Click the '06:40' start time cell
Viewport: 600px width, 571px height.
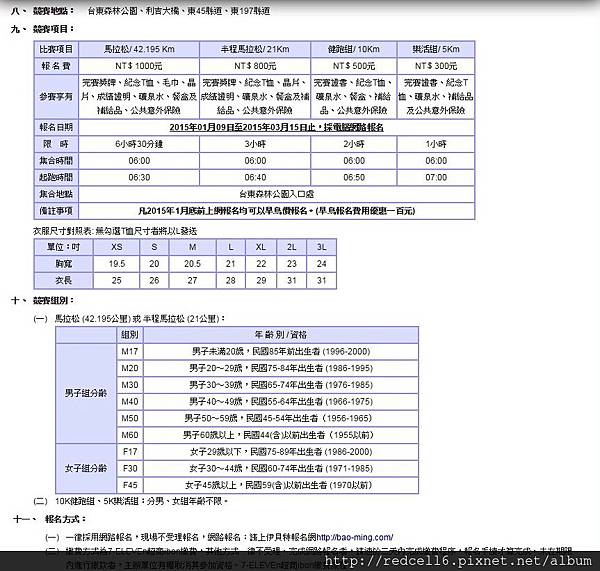[255, 178]
